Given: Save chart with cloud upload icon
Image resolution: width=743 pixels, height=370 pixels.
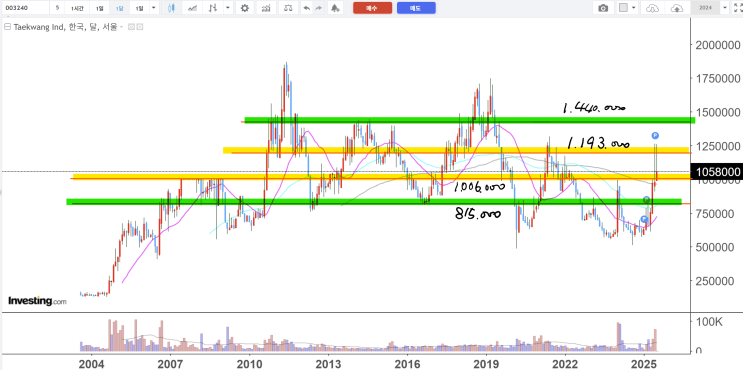Looking at the screenshot, I should click(x=678, y=8).
